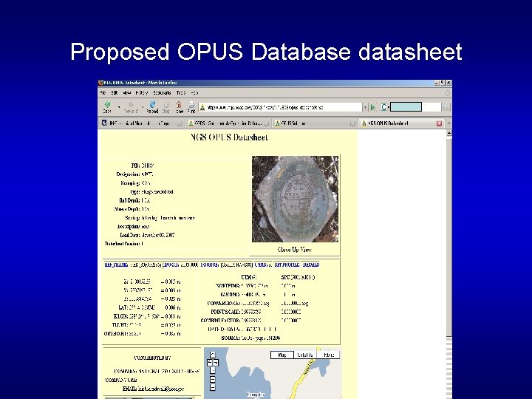
Task: Click the 'EASTING' row label
Action: pyautogui.click(x=231, y=295)
